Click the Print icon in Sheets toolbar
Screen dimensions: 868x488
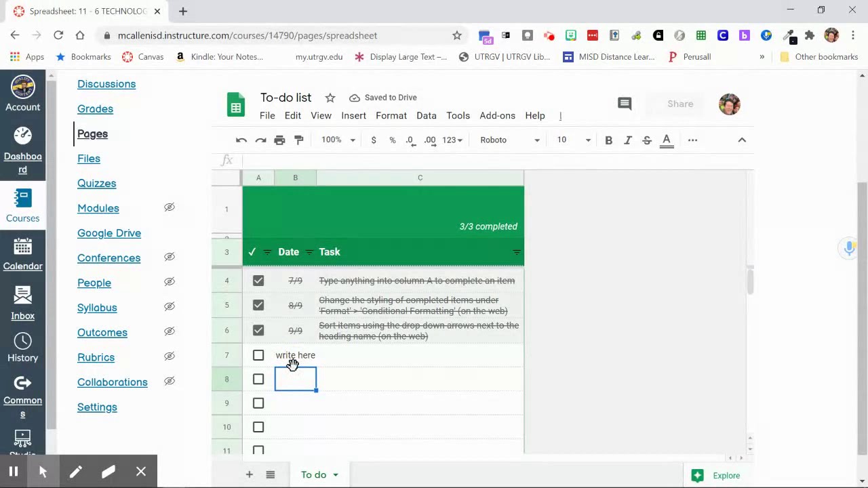(x=279, y=140)
